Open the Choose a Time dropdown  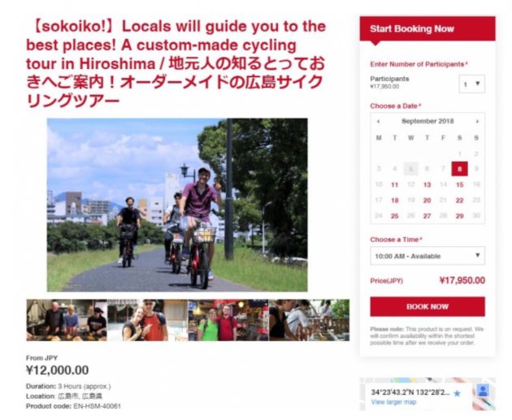427,256
